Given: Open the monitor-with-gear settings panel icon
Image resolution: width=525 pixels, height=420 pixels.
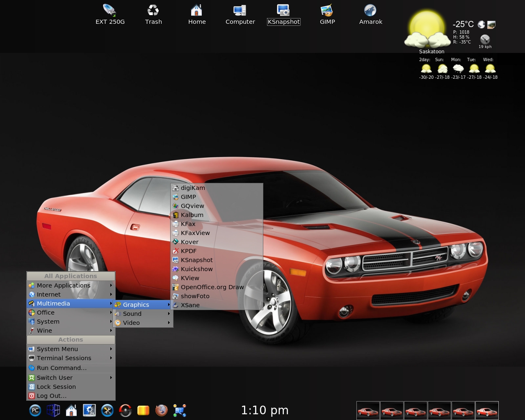Looking at the screenshot, I should pos(89,410).
